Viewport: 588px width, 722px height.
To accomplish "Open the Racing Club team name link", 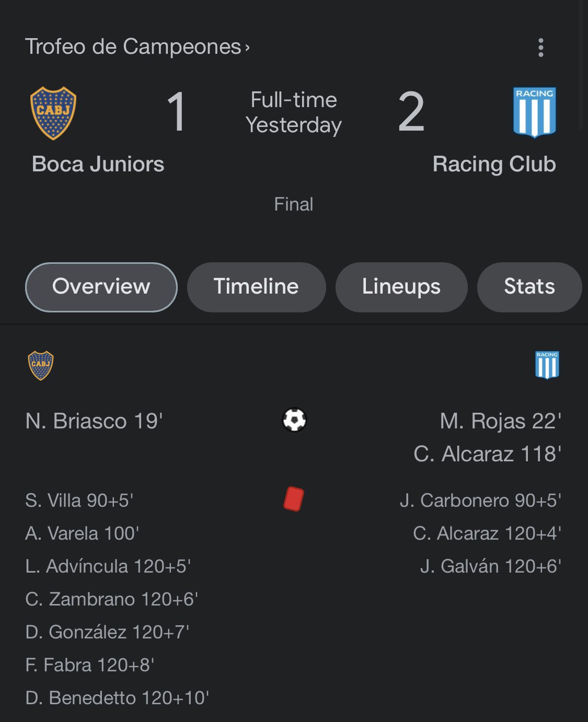I will click(494, 164).
